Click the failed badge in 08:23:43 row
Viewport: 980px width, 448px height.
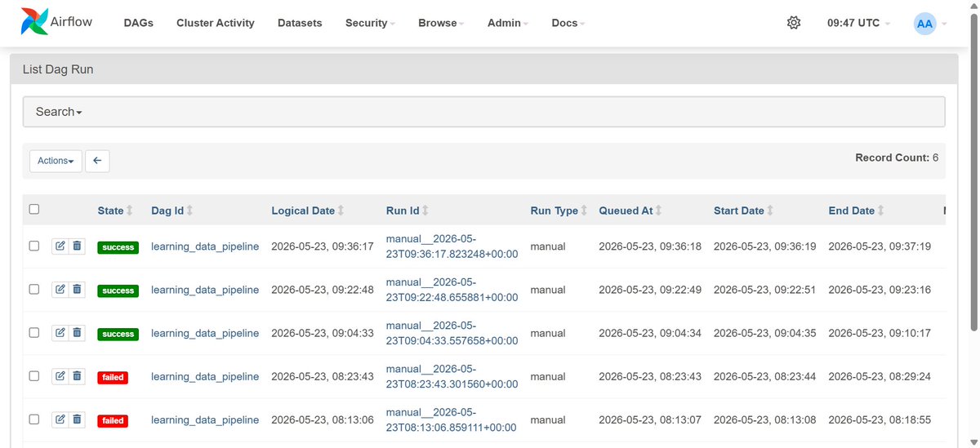tap(113, 377)
